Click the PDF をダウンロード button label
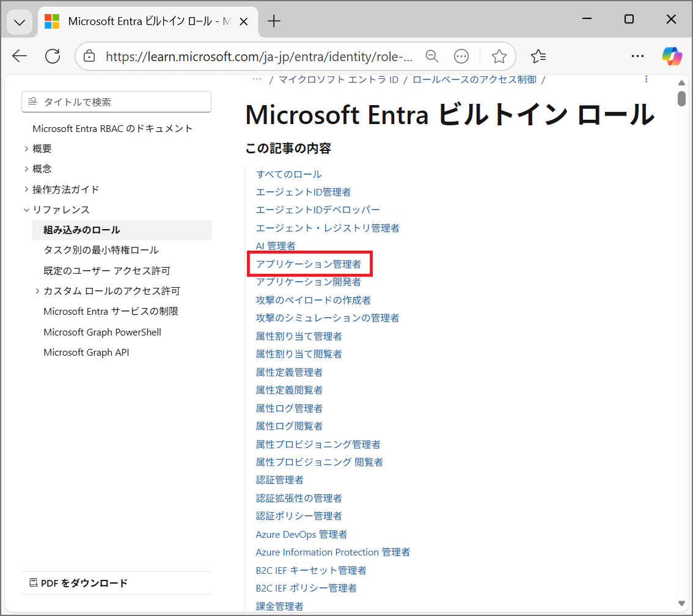The image size is (693, 616). (x=84, y=583)
